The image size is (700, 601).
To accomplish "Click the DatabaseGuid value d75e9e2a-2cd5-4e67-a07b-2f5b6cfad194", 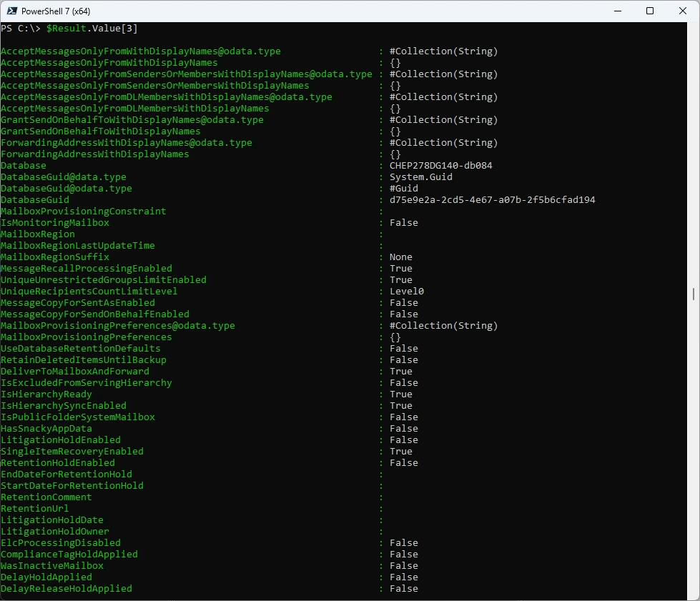I will [x=492, y=200].
